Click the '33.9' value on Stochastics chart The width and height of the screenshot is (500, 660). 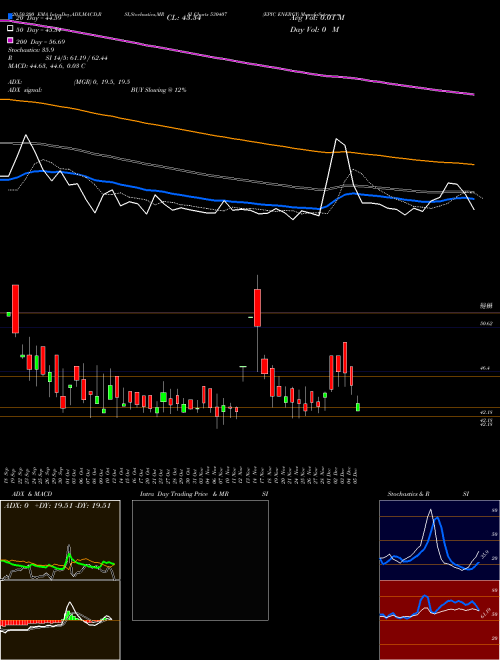pos(484,553)
